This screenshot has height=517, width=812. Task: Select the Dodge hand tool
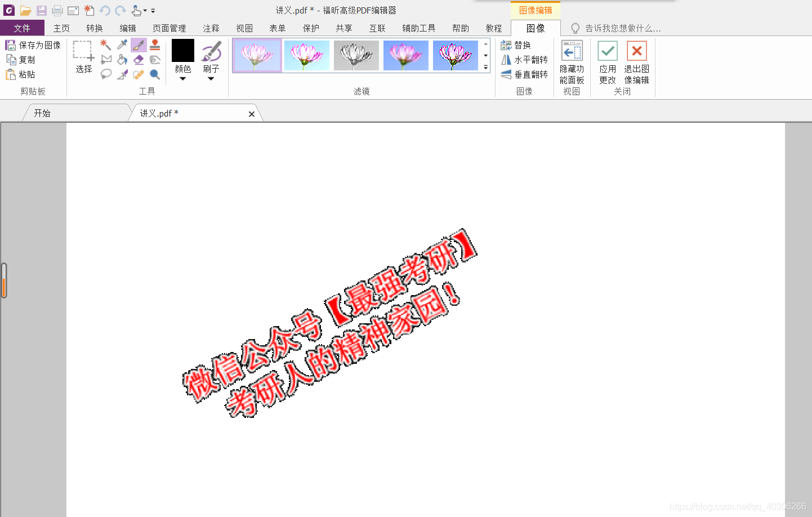click(155, 59)
